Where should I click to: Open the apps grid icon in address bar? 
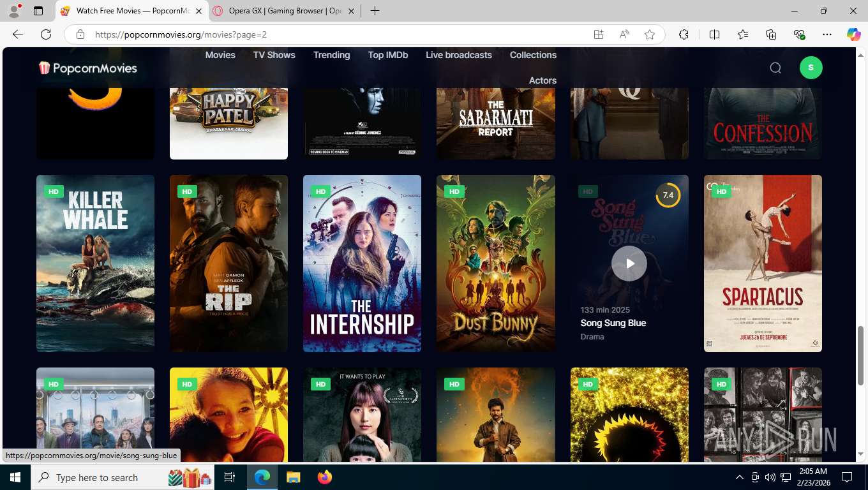click(599, 34)
